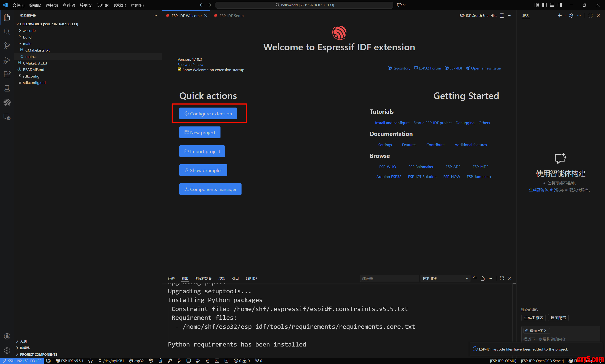This screenshot has width=605, height=364.
Task: Open the 终端(T) terminal menu
Action: coord(120,5)
